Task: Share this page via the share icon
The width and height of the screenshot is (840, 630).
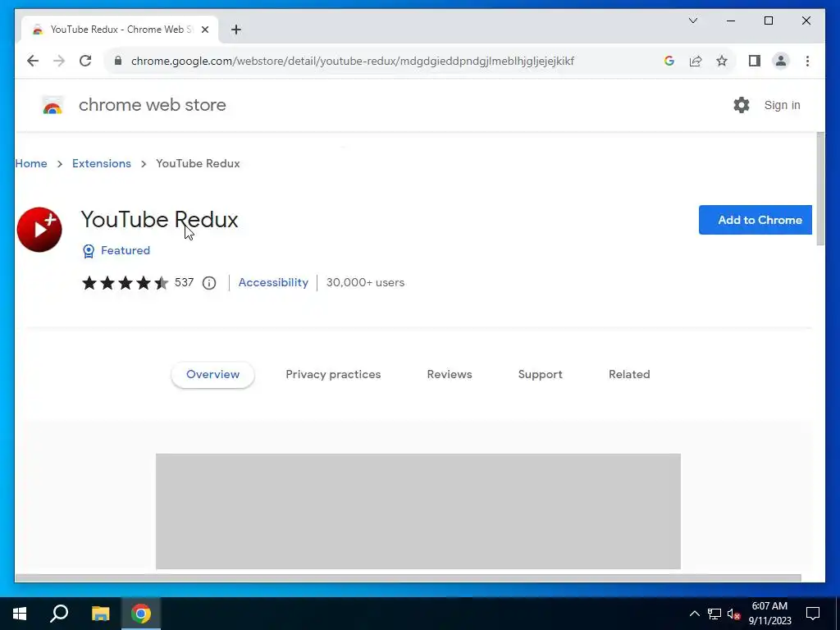Action: 696,61
